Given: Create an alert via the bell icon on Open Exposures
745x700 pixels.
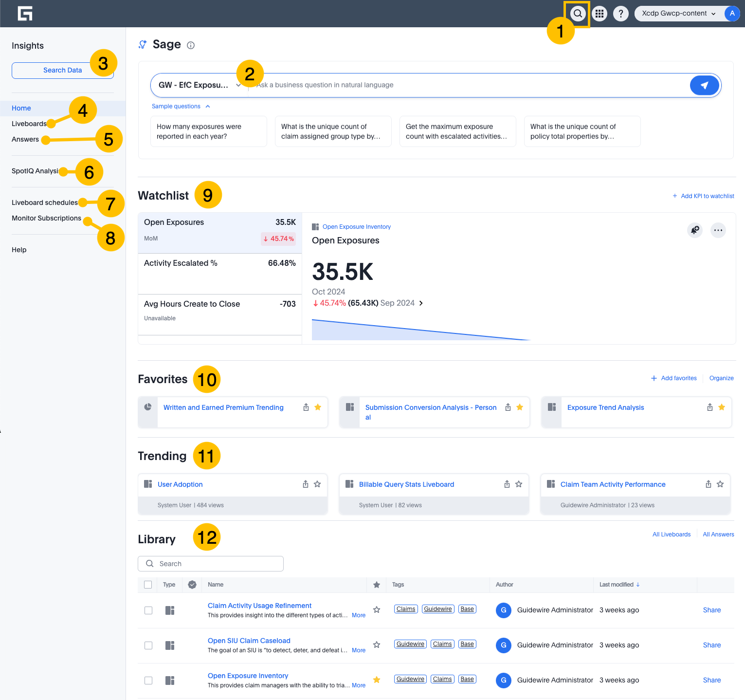Looking at the screenshot, I should [695, 230].
